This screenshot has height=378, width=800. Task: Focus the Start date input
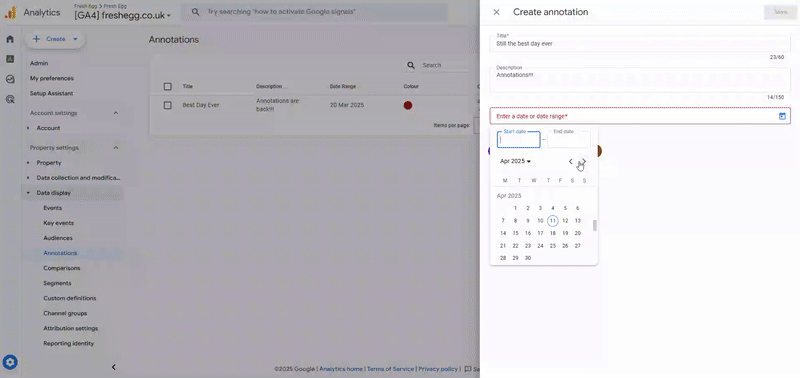coord(518,139)
